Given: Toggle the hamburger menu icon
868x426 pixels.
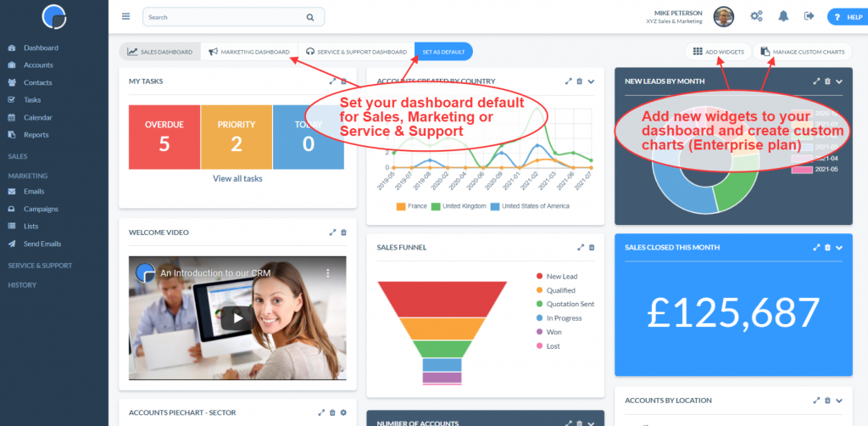Looking at the screenshot, I should tap(126, 17).
